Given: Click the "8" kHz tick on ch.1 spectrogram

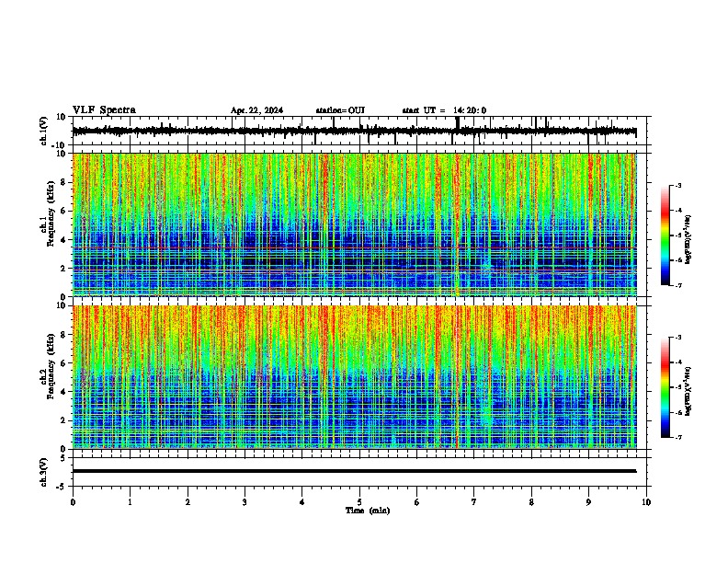Looking at the screenshot, I should tap(63, 182).
